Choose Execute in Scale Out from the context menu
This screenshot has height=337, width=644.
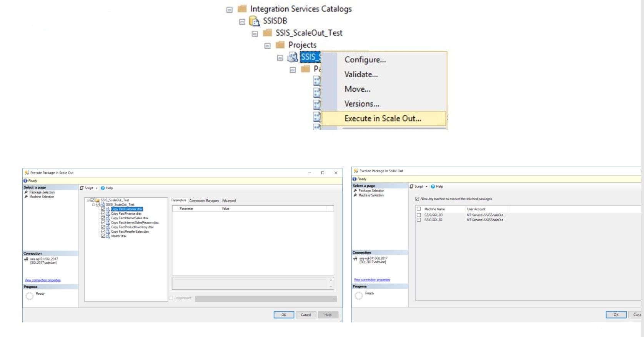[x=383, y=118]
